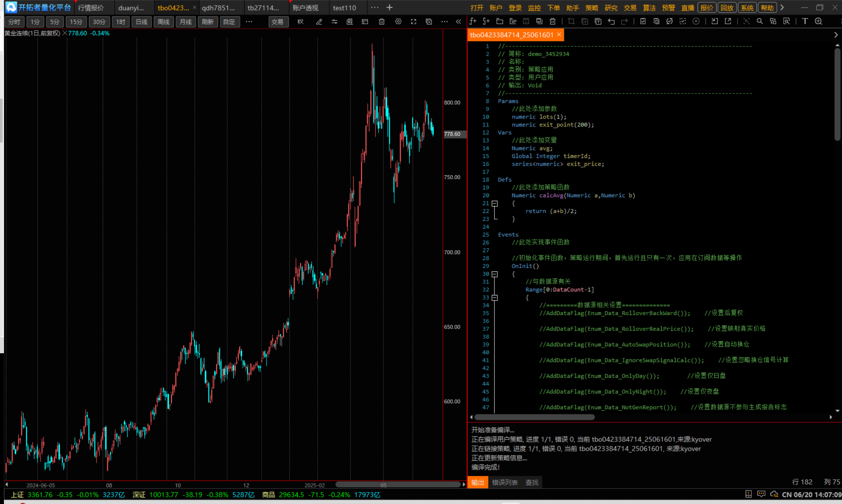
Task: Toggle the 权 price adjustment button
Action: click(x=301, y=22)
